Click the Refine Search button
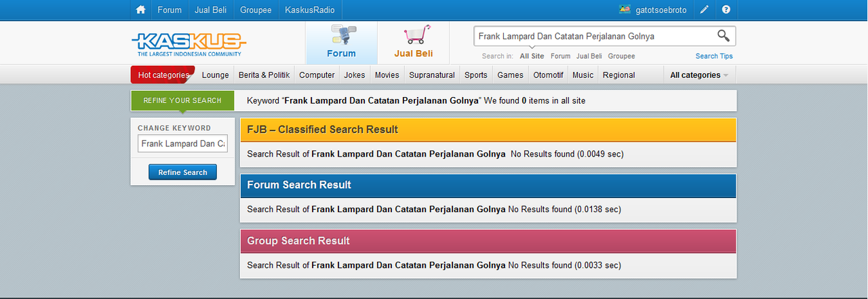Screen dimensions: 868x299 [182, 172]
